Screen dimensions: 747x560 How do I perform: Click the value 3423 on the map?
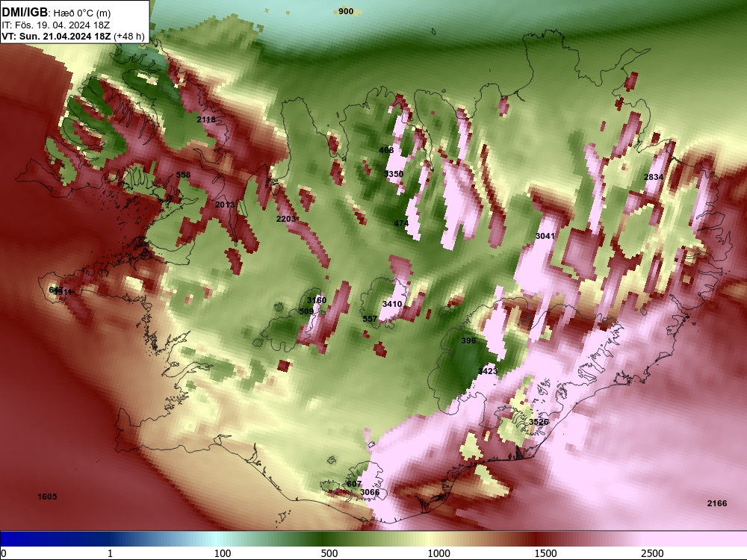click(488, 371)
